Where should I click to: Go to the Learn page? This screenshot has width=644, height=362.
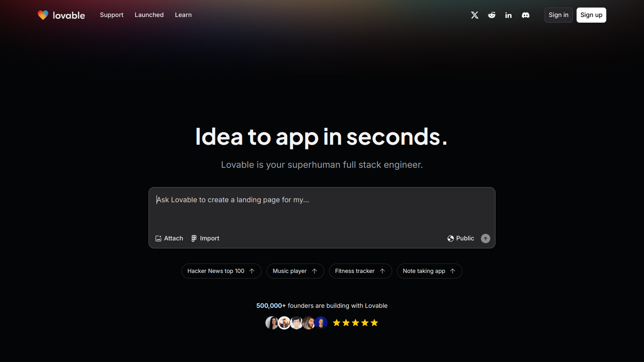point(183,15)
